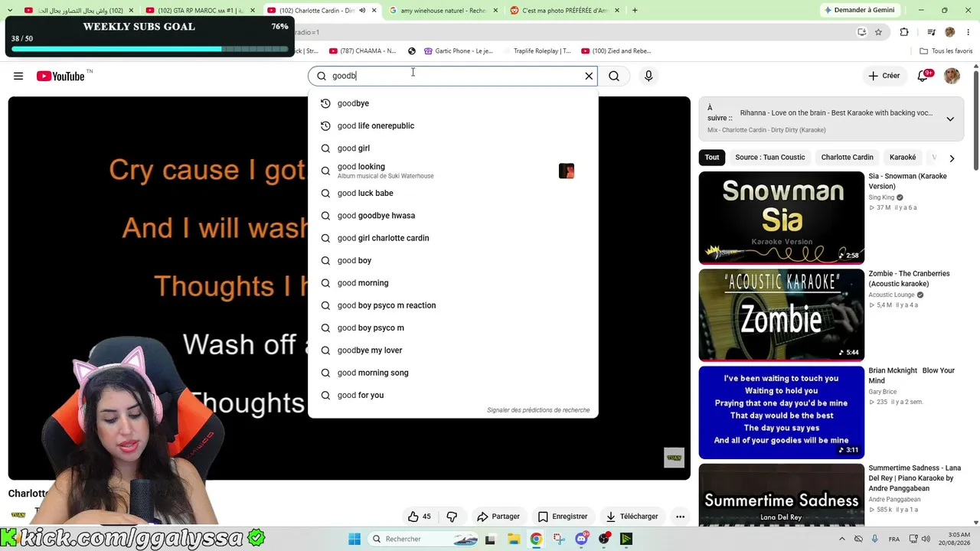Open Chrome three-dot menu
Image resolution: width=980 pixels, height=551 pixels.
[x=969, y=32]
